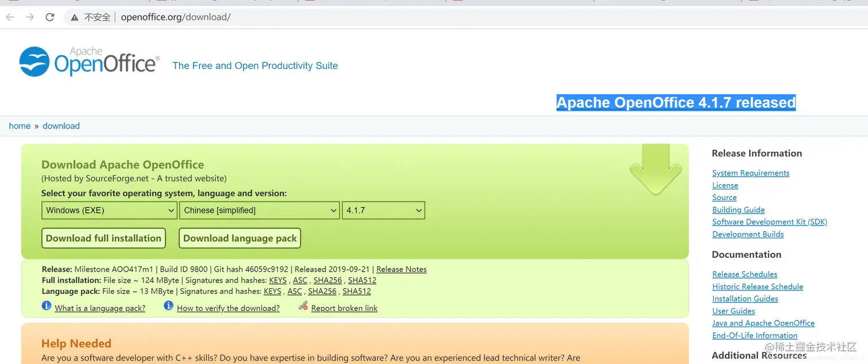Open 'Historic Release Schedule' link

(x=758, y=286)
